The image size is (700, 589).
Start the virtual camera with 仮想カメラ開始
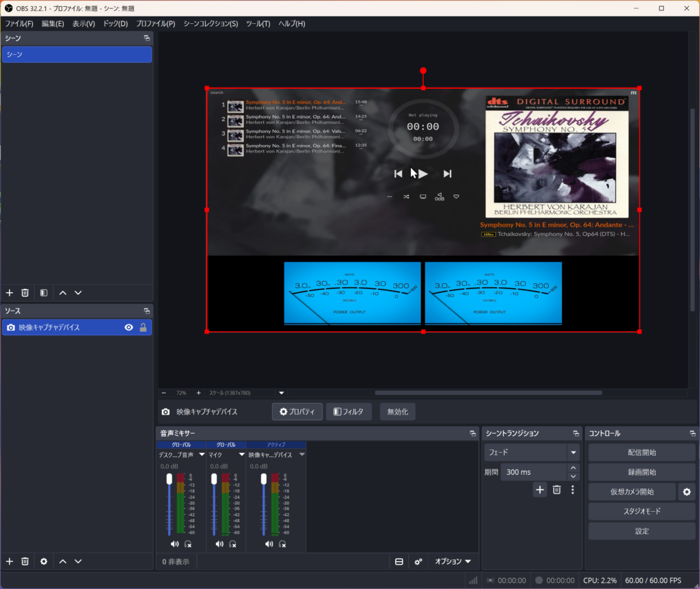tap(632, 492)
